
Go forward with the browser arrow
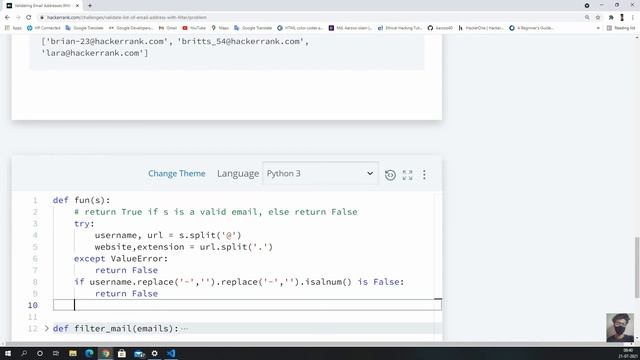(x=18, y=18)
